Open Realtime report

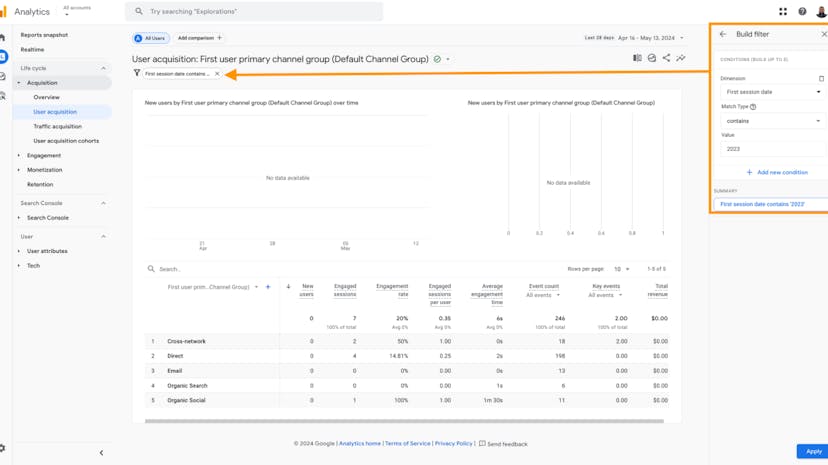pos(32,50)
